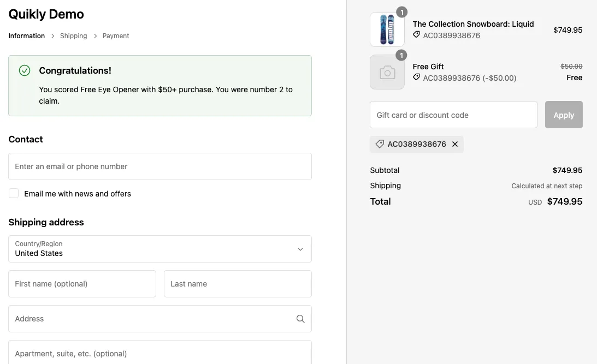Click the quantity badge on the Free Gift item
The image size is (597, 364).
pos(402,55)
